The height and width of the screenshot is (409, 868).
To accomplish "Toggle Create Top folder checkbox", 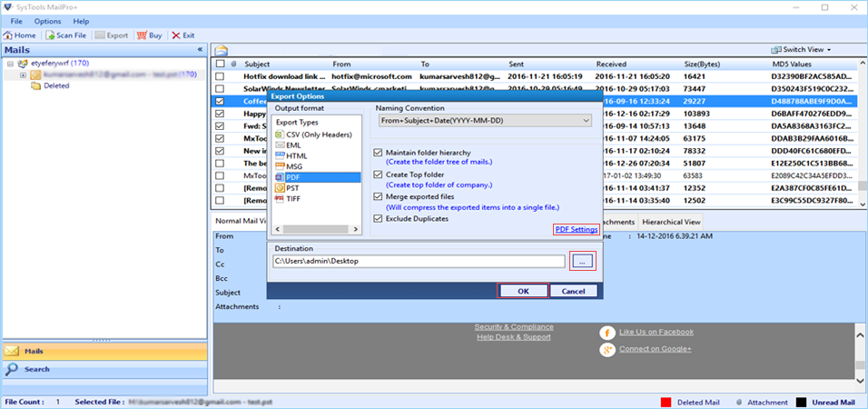I will (x=378, y=175).
